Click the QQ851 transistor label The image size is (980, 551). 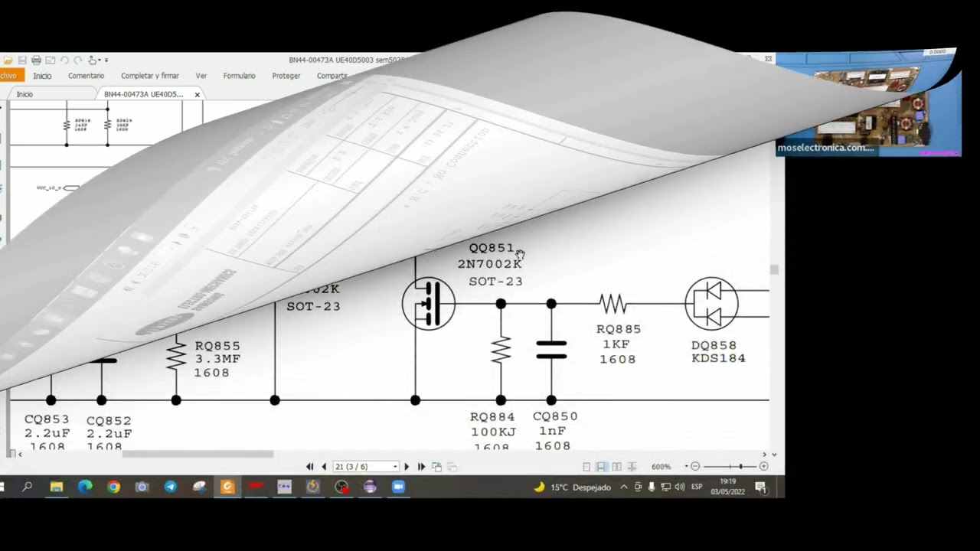[x=491, y=248]
